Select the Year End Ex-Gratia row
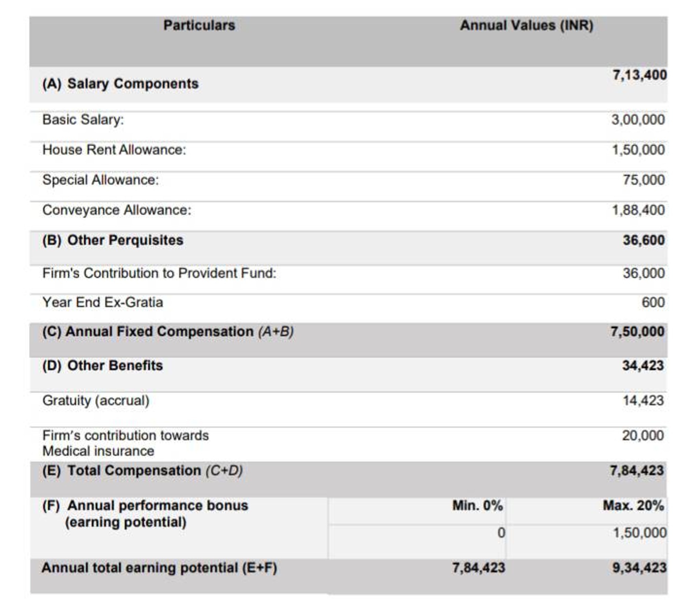This screenshot has height=612, width=700. pos(348,303)
